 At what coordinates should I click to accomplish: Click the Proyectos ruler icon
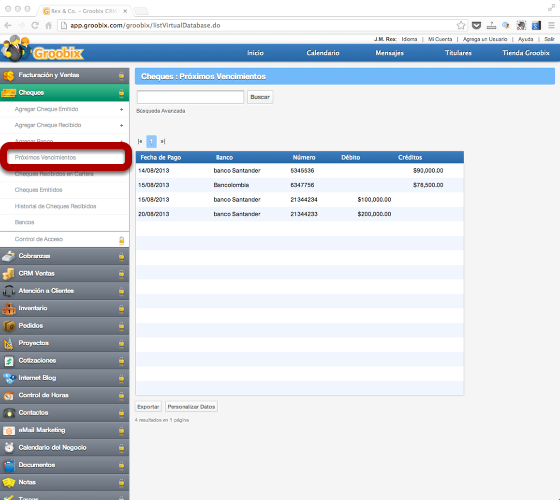point(9,343)
